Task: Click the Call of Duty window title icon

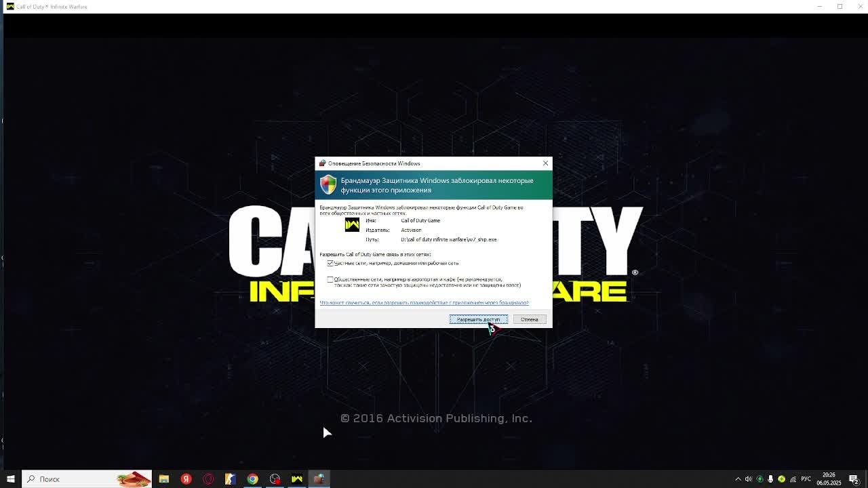Action: point(10,6)
